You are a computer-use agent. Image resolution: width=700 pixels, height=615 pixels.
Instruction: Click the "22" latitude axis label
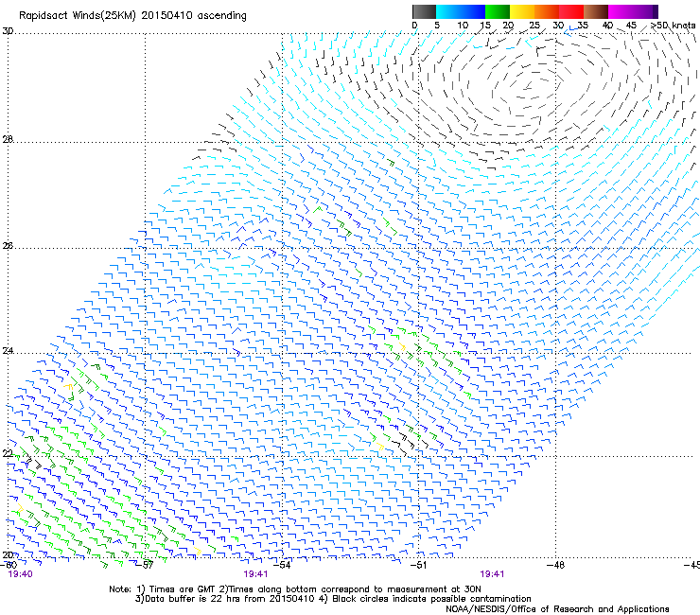[8, 453]
